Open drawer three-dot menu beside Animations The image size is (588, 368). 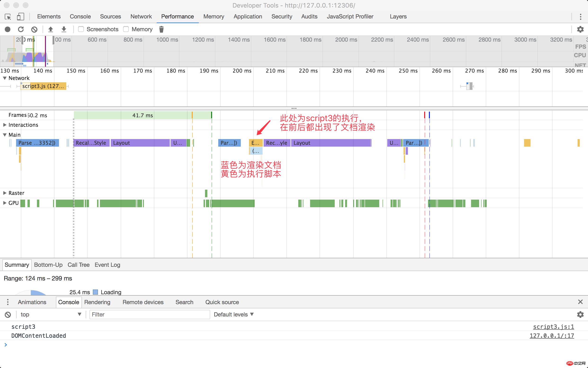tap(8, 302)
